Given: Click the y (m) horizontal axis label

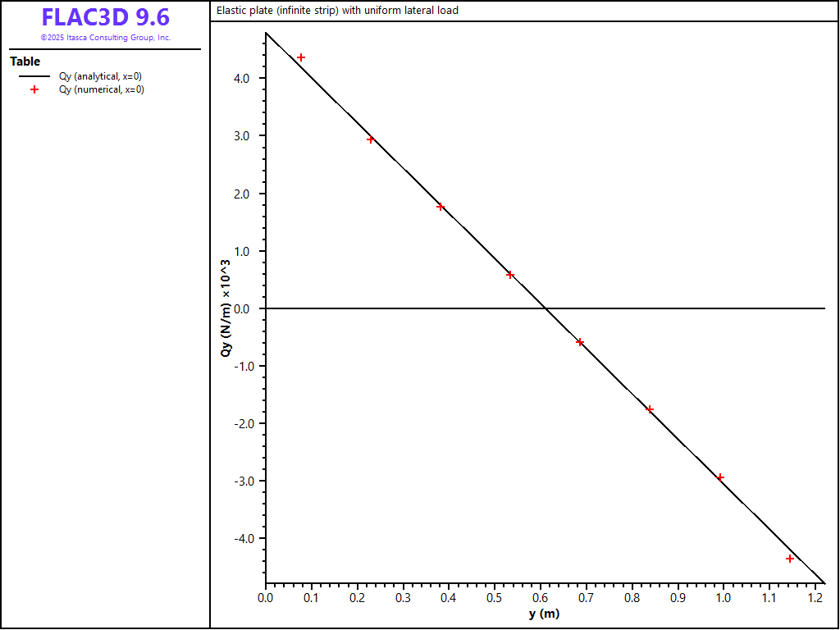Looking at the screenshot, I should (x=544, y=614).
